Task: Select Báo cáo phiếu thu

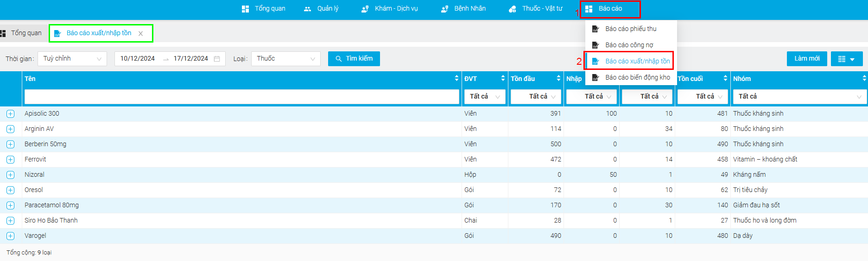Action: coord(631,29)
